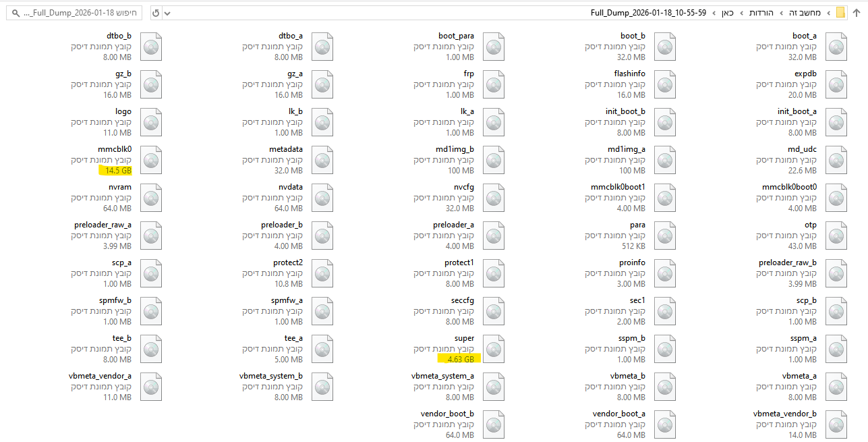Click the preloader_raw_a file icon
Image resolution: width=868 pixels, height=442 pixels.
pyautogui.click(x=151, y=236)
